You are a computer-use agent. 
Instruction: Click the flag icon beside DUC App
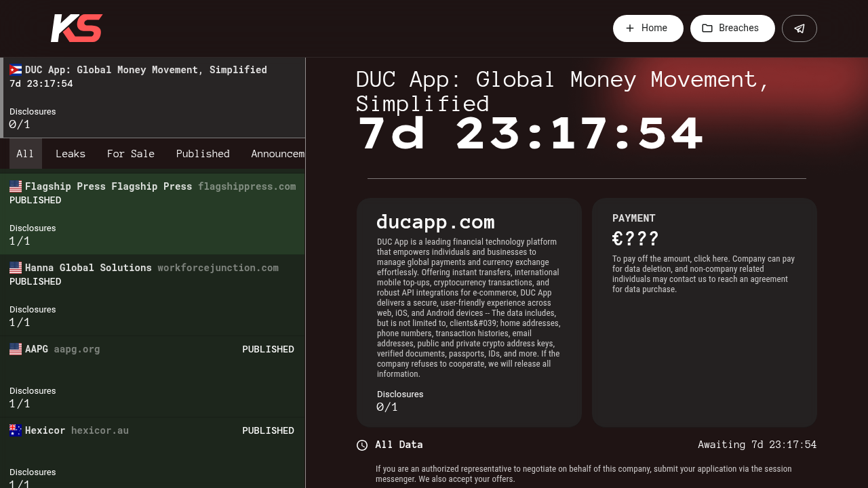tap(16, 70)
